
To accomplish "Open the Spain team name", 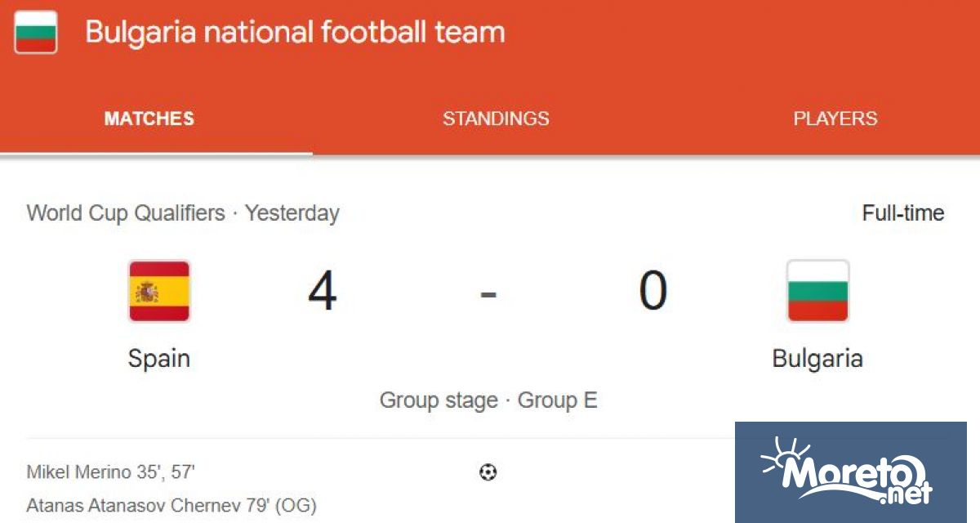I will pyautogui.click(x=159, y=358).
